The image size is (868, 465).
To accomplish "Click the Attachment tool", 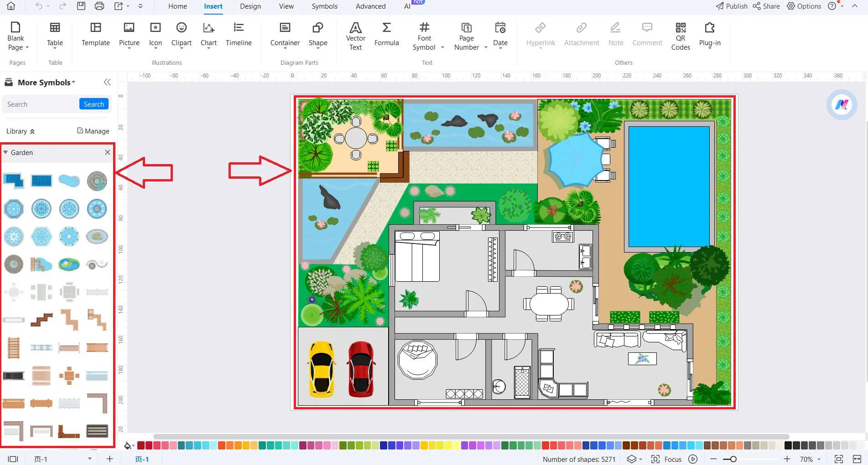I will point(582,34).
